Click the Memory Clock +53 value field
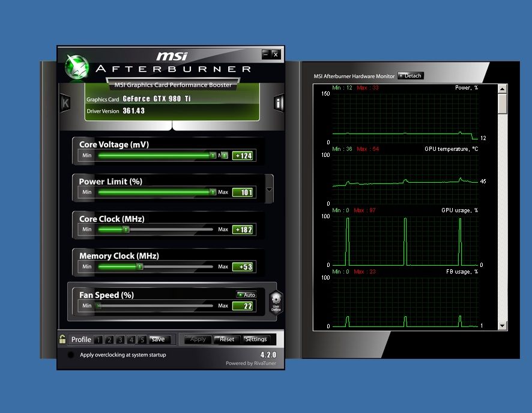The height and width of the screenshot is (413, 532). [244, 267]
